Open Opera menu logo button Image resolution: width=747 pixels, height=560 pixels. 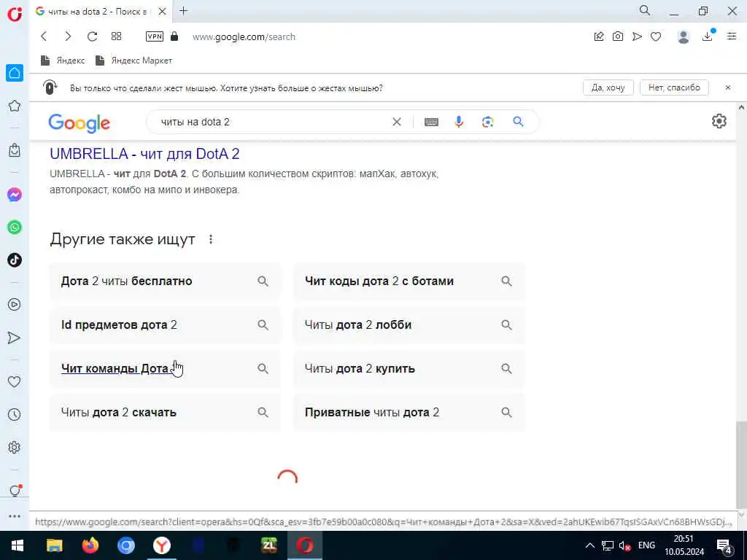coord(15,13)
